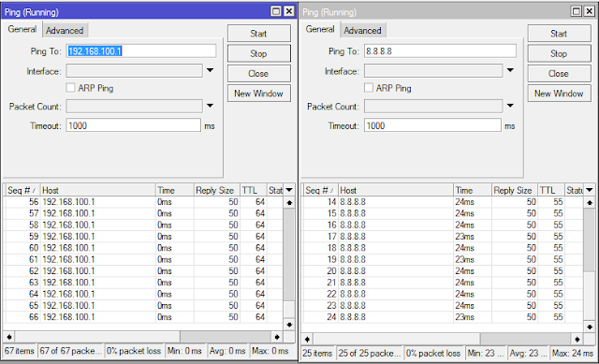The image size is (599, 364).
Task: Maximize the right 8.8.8.8 Ping window
Action: 577,11
